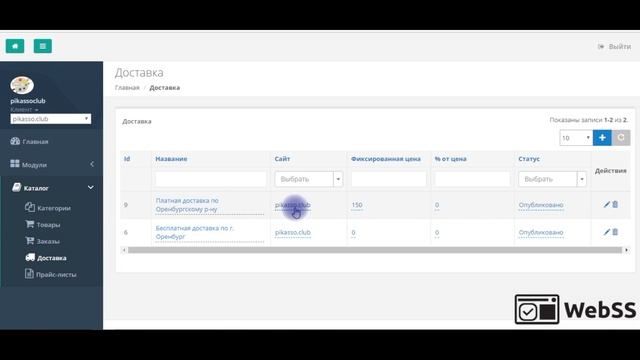Add a new delivery with the plus button
Viewport: 640px width, 360px height.
coord(602,138)
